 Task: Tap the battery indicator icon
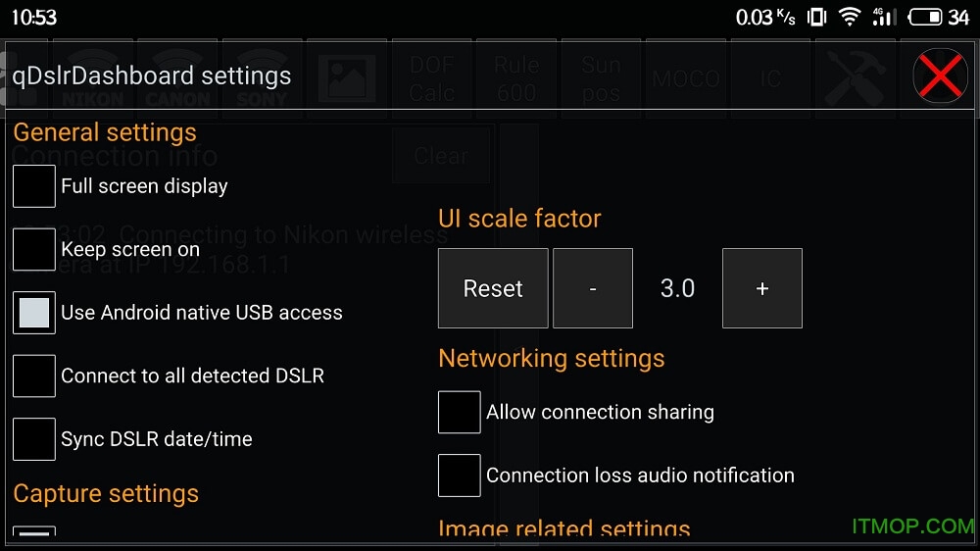(x=925, y=17)
